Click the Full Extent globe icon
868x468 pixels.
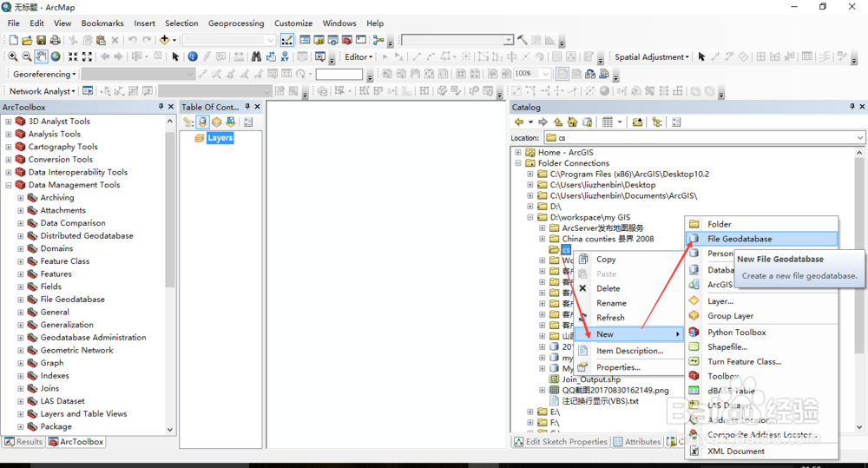pos(56,56)
